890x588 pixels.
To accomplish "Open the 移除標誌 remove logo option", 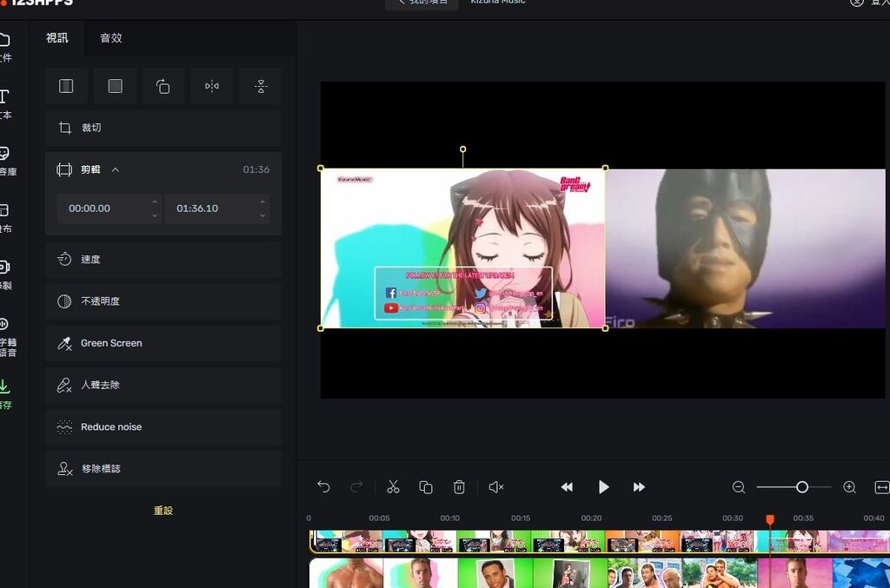I will tap(163, 469).
